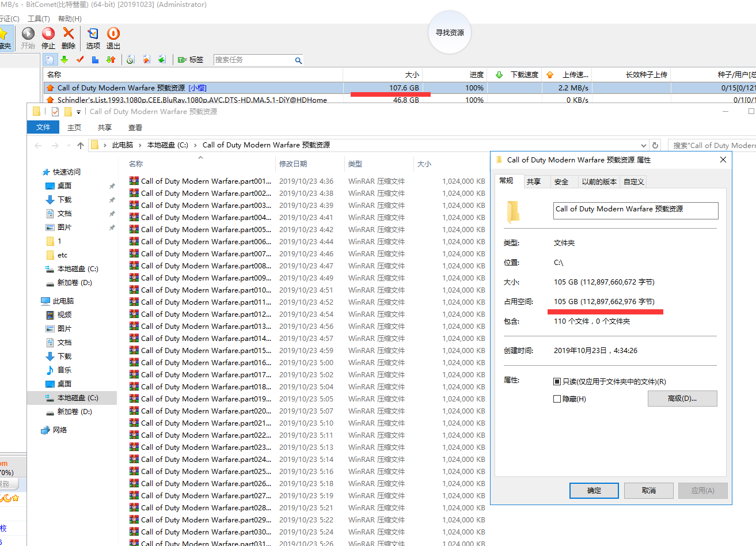Click the Explorer back arrow
This screenshot has width=756, height=546.
39,145
